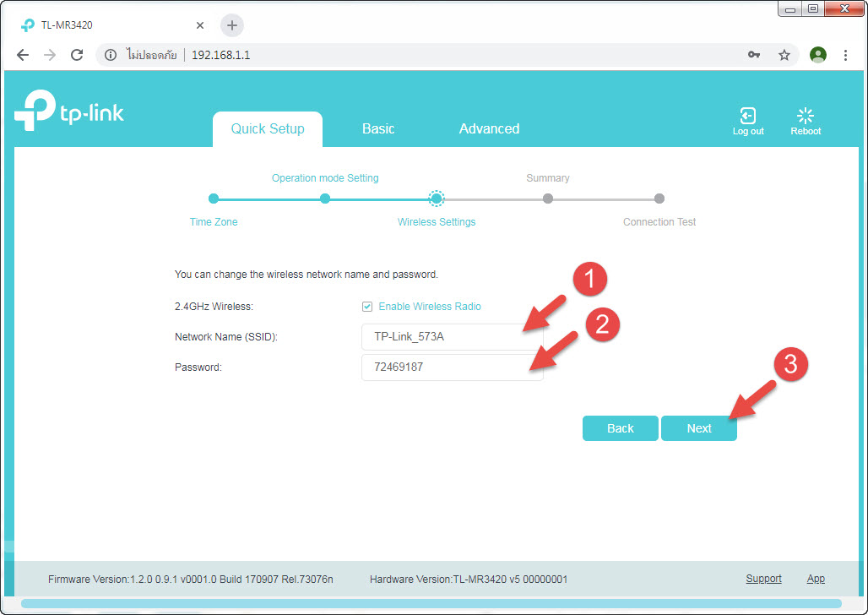Screen dimensions: 868x615
Task: Click the Password input field
Action: (453, 367)
